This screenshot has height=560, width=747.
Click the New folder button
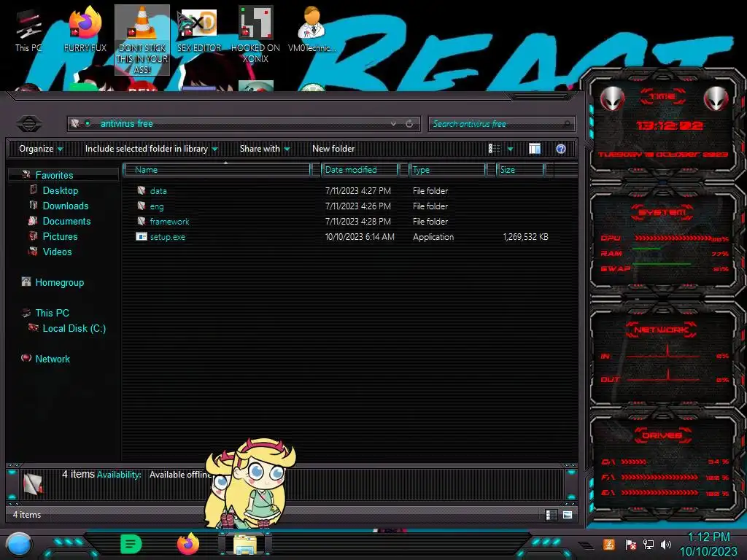(333, 149)
